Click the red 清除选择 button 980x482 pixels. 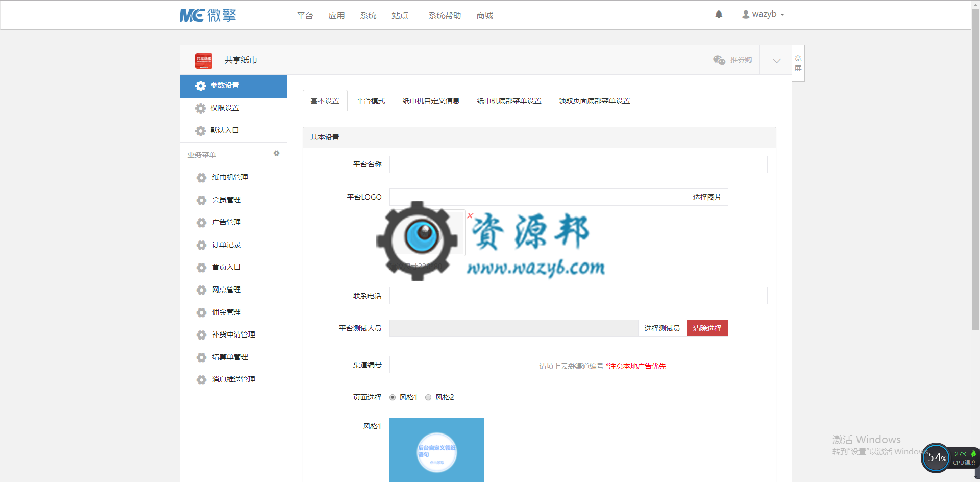[707, 328]
